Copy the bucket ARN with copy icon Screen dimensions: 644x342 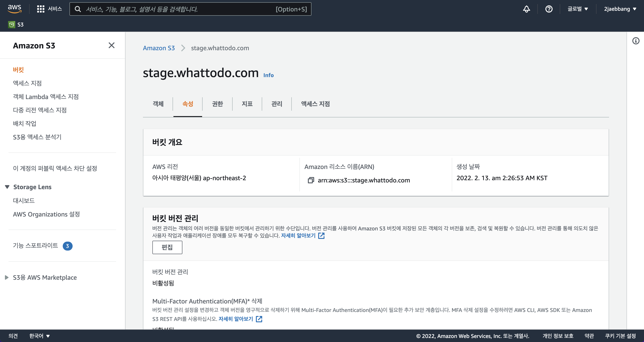click(311, 180)
